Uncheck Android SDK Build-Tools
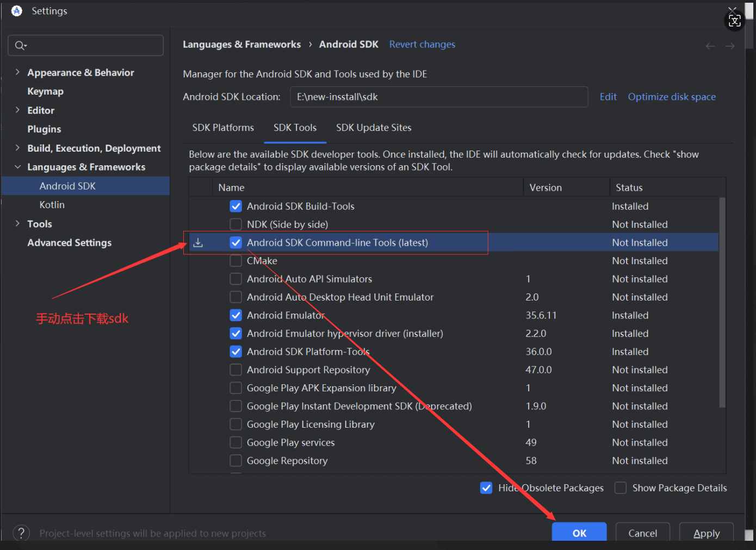Viewport: 756px width, 550px height. click(236, 207)
